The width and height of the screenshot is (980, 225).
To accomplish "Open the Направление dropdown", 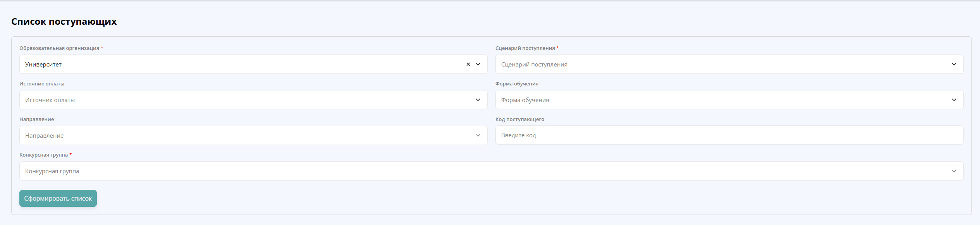I will pyautogui.click(x=253, y=135).
